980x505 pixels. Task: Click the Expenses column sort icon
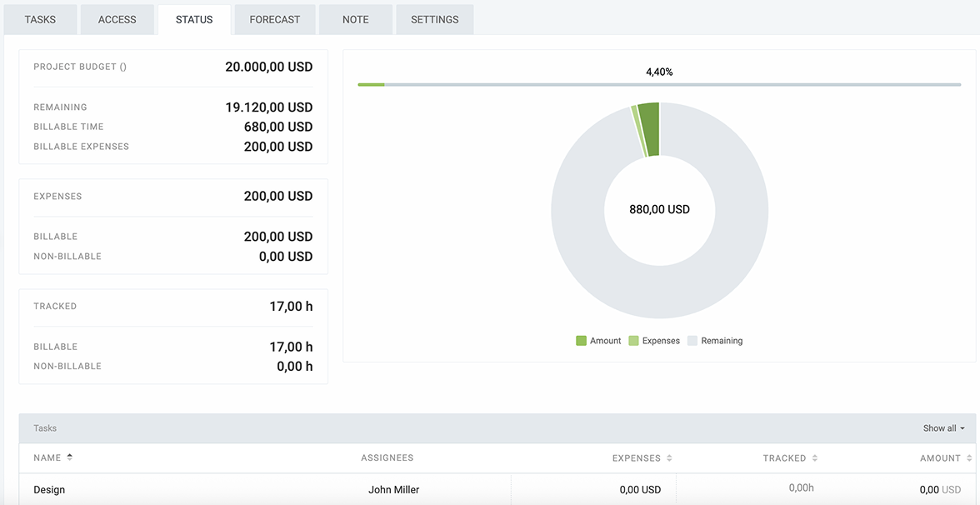[x=670, y=458]
